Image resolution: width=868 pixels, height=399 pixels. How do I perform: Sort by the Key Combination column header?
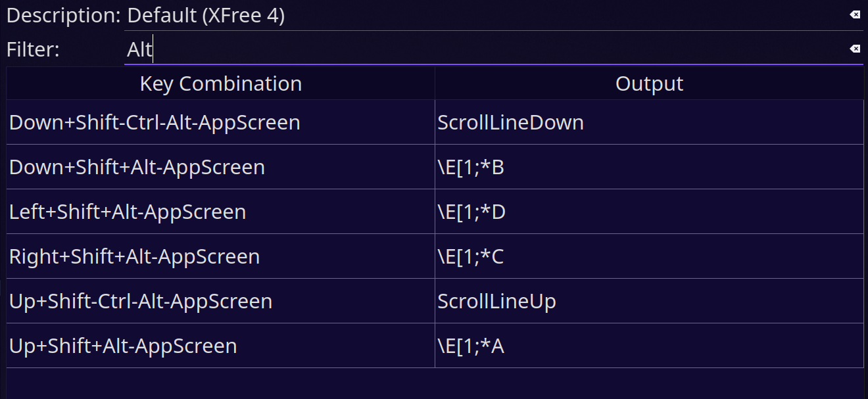pyautogui.click(x=221, y=83)
